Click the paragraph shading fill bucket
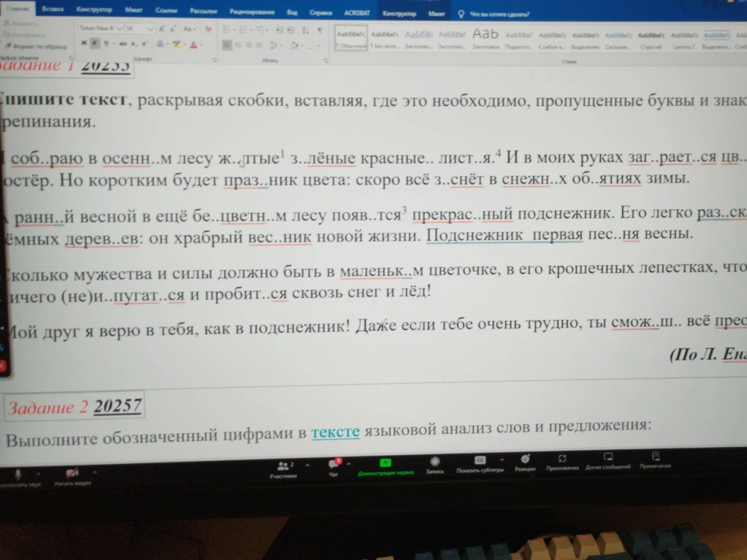This screenshot has height=560, width=747. (295, 46)
